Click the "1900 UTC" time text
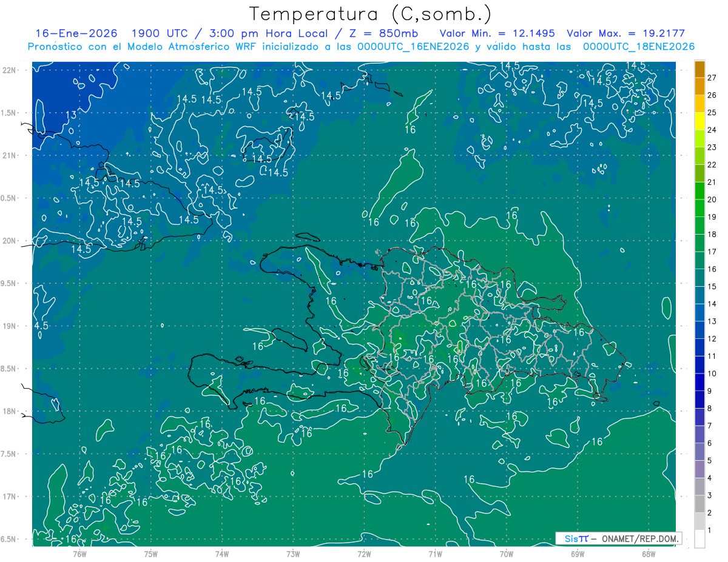Image resolution: width=728 pixels, height=562 pixels. coord(160,33)
